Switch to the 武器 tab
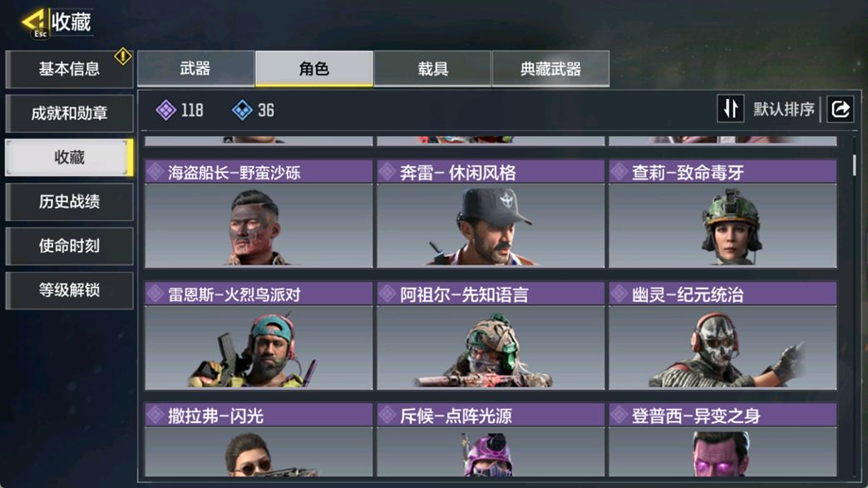The width and height of the screenshot is (868, 488). click(x=195, y=69)
